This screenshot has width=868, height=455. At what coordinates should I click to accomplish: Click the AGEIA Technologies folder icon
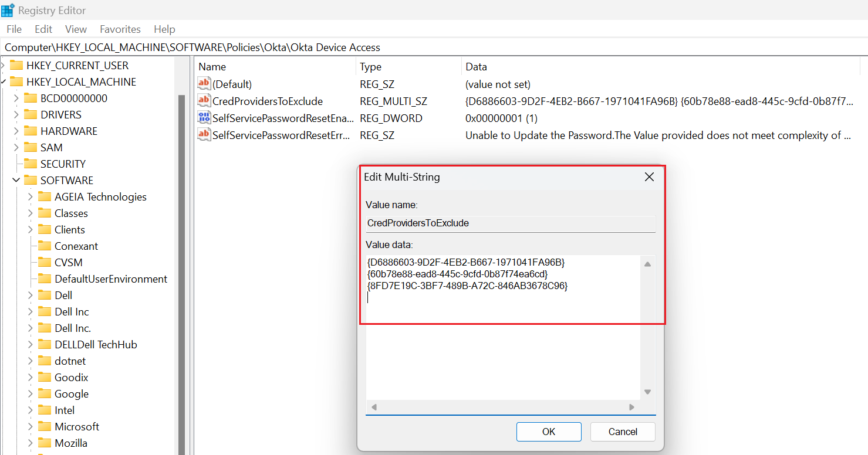click(x=45, y=197)
